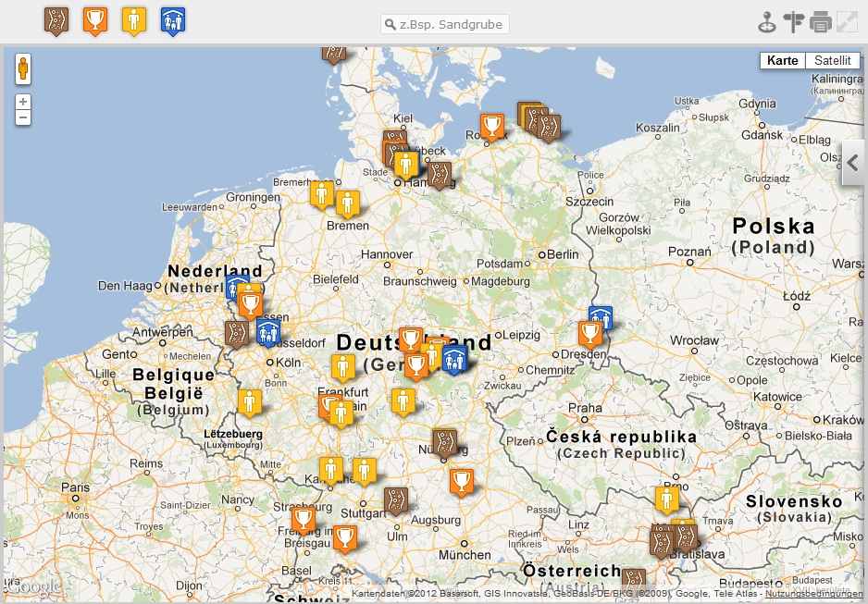Click the Paris city label
This screenshot has width=868, height=604.
75,487
